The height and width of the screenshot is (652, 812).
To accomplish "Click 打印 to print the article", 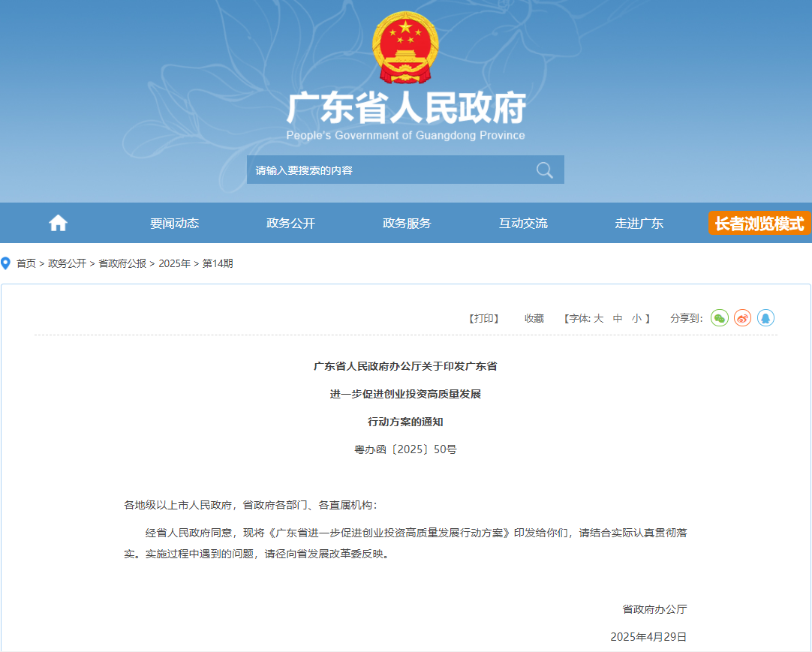I will pyautogui.click(x=484, y=318).
